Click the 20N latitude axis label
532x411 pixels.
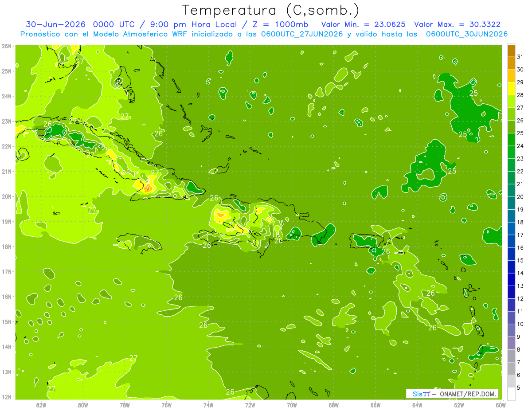[7, 196]
